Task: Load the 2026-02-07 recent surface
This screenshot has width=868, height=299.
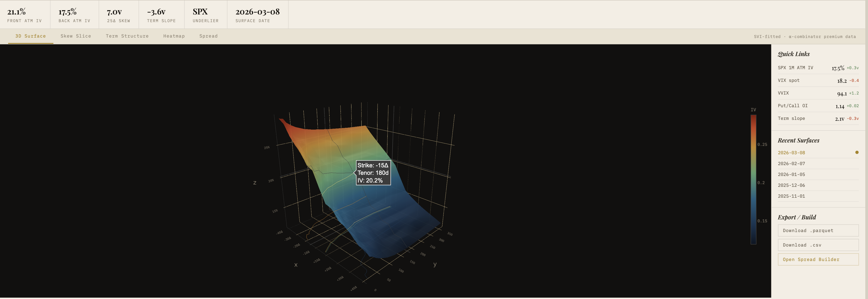Action: [x=791, y=164]
